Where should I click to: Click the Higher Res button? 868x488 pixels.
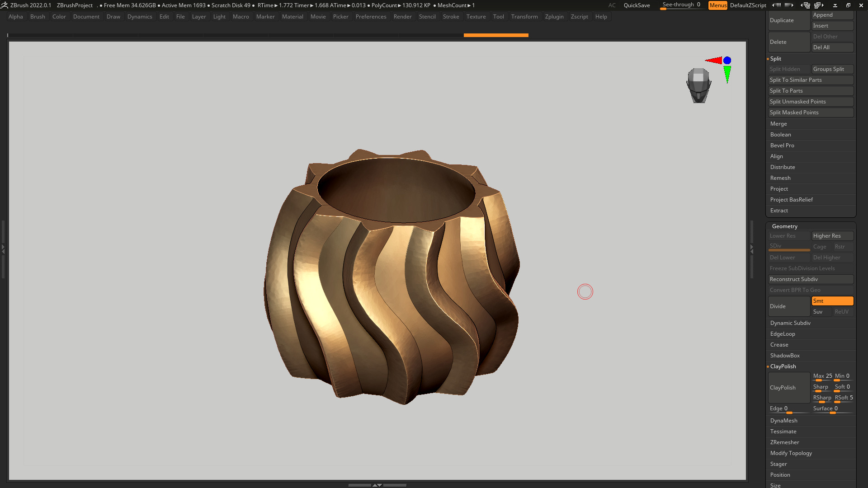(832, 236)
